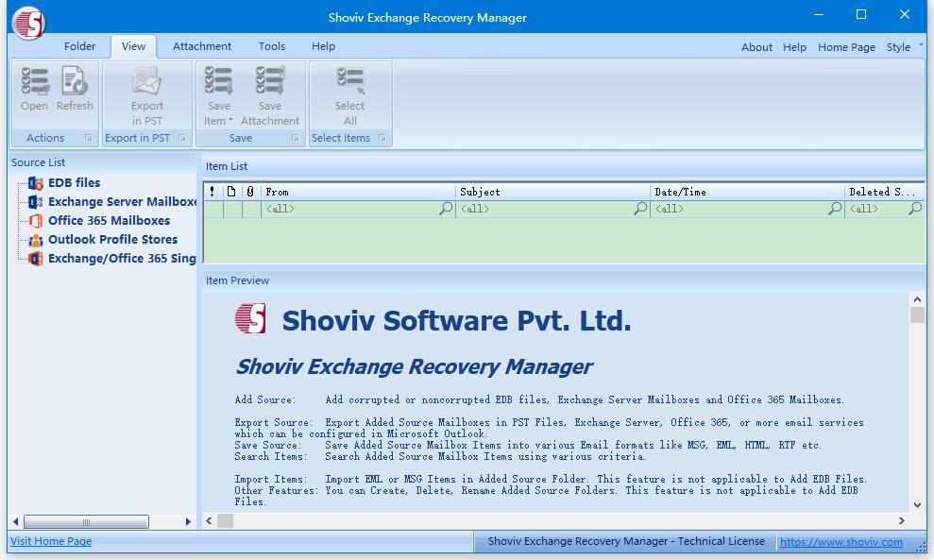Click the Exchange/Office 365 Single Store icon
The width and height of the screenshot is (934, 560).
click(x=36, y=259)
